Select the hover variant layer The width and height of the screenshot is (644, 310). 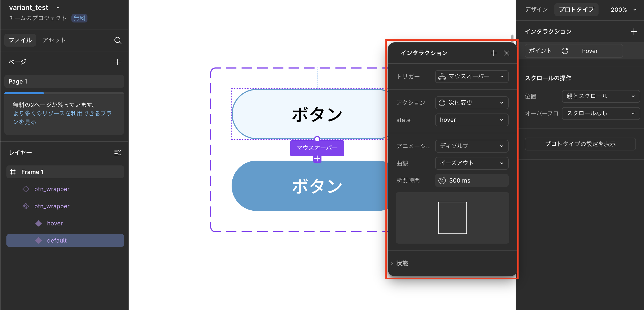[x=55, y=223]
